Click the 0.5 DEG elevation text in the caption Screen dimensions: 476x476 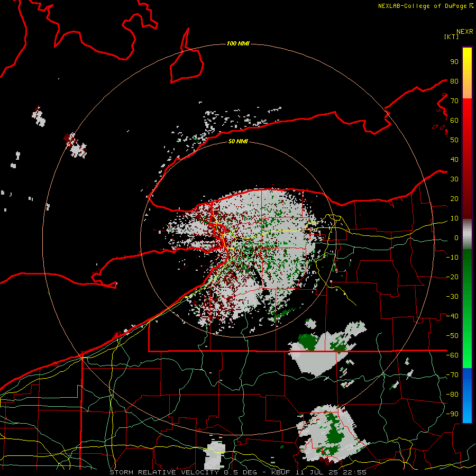coord(240,472)
